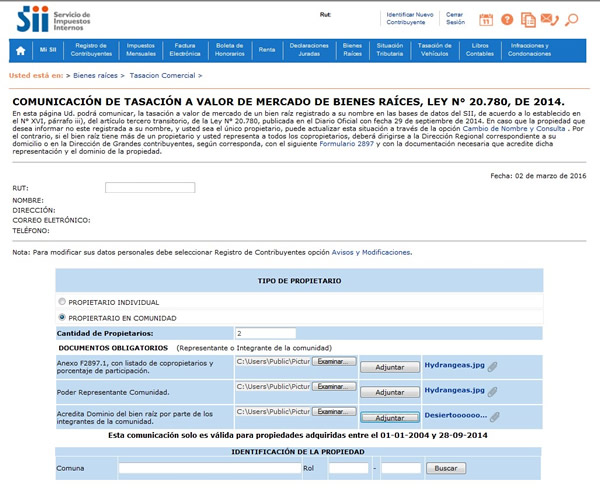Image resolution: width=600 pixels, height=490 pixels.
Task: Click the mail and phone contact icon
Action: pos(549,19)
